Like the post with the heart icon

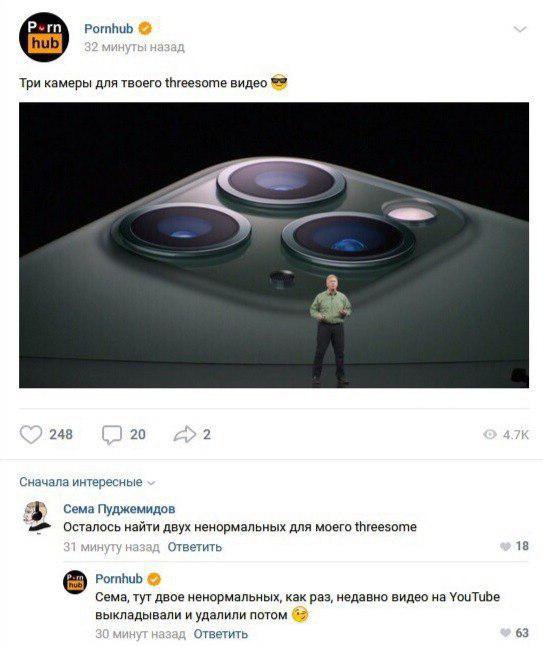31,434
